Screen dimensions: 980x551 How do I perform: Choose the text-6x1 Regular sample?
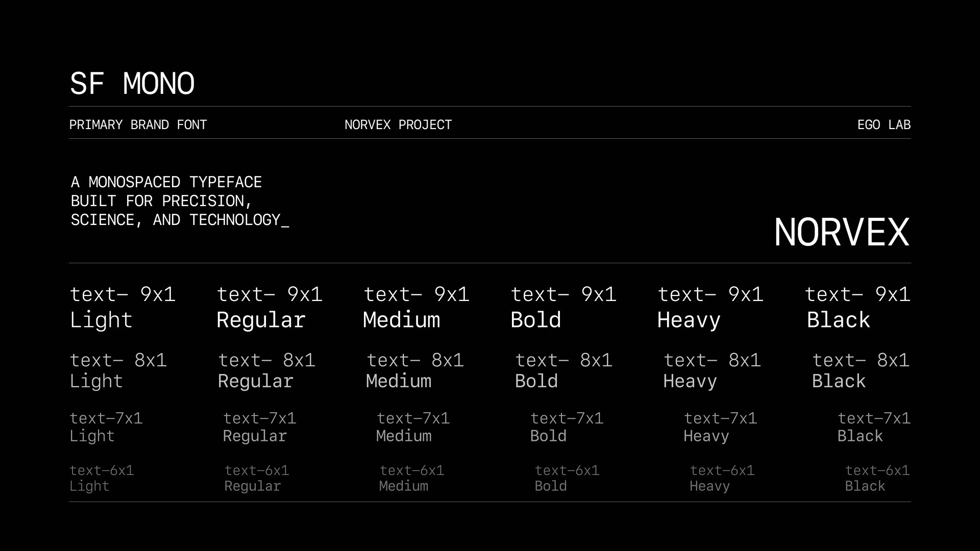(257, 478)
